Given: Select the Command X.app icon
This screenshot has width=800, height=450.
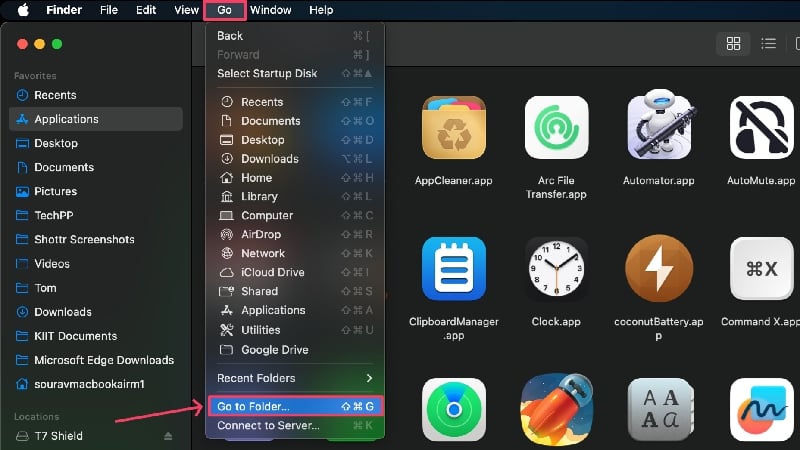Looking at the screenshot, I should point(761,268).
